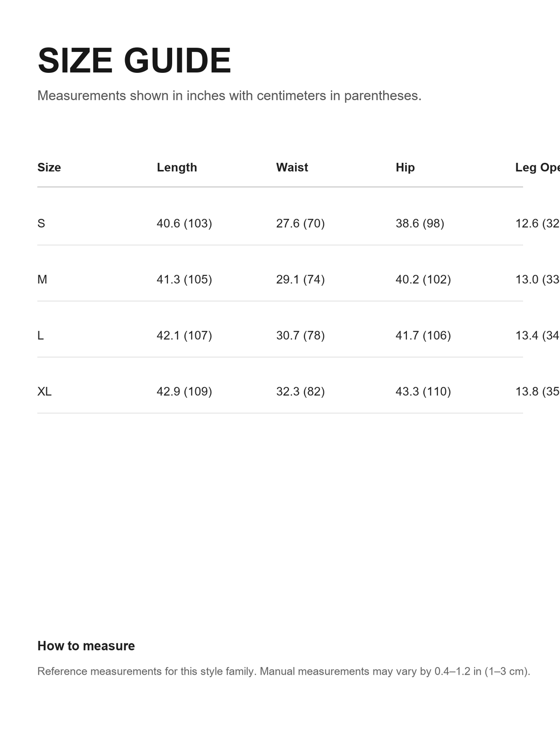Select the Length column header
The height and width of the screenshot is (747, 560).
[x=177, y=167]
